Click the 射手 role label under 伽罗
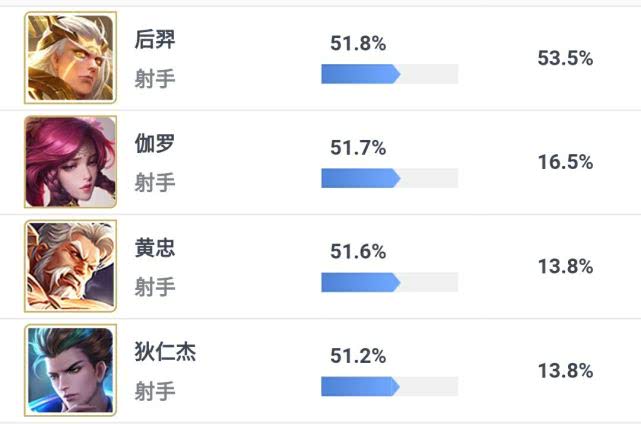This screenshot has width=641, height=424. coord(155,182)
